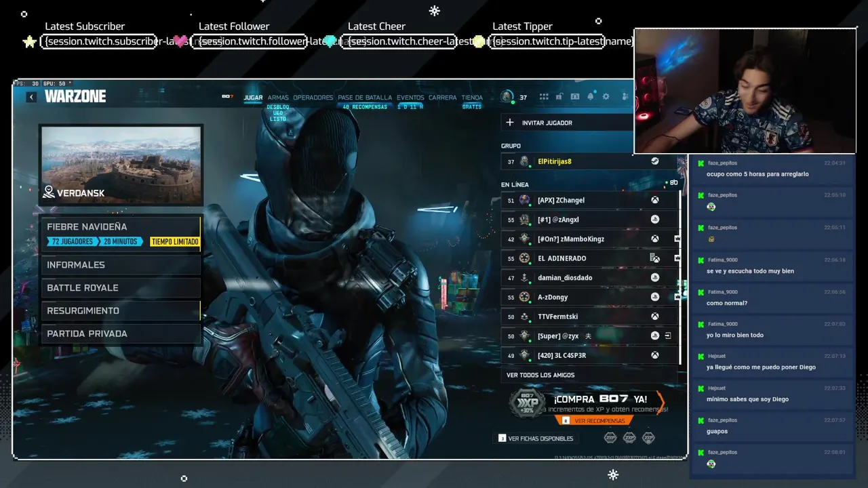Click TIEMPO LIMITADO yellow tag
Viewport: 868px width, 488px height.
click(x=175, y=242)
